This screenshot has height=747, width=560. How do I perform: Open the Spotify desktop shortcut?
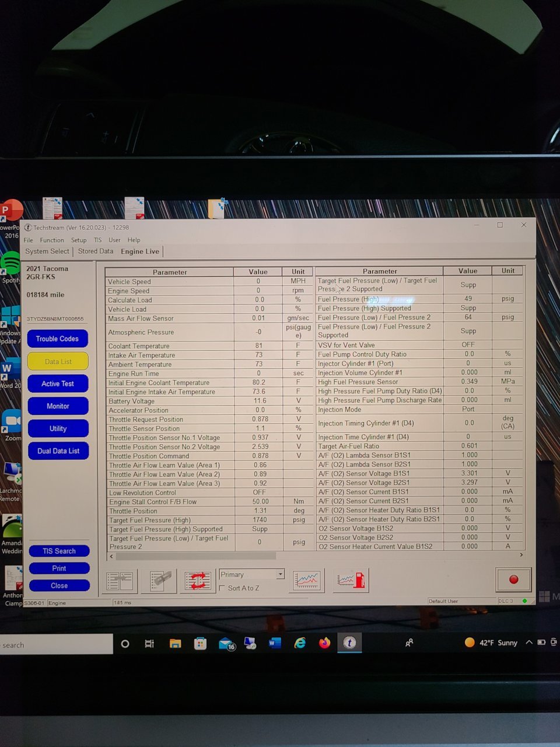(10, 267)
